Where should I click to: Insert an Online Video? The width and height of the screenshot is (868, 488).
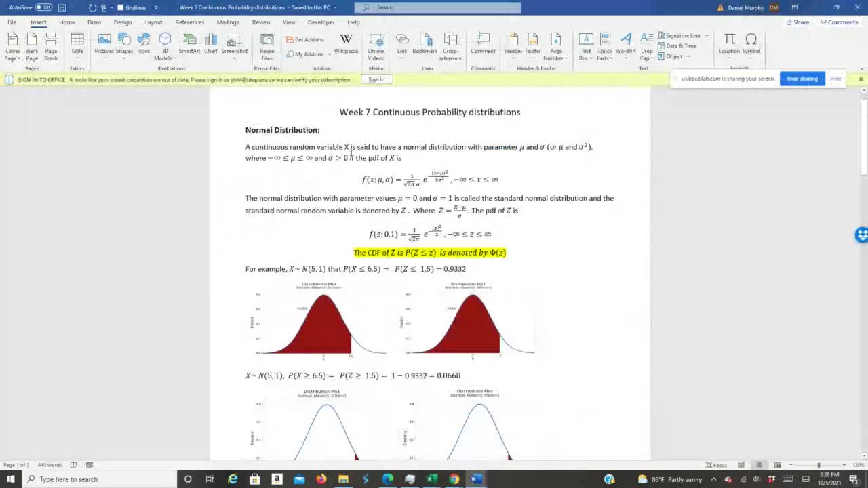(x=376, y=46)
